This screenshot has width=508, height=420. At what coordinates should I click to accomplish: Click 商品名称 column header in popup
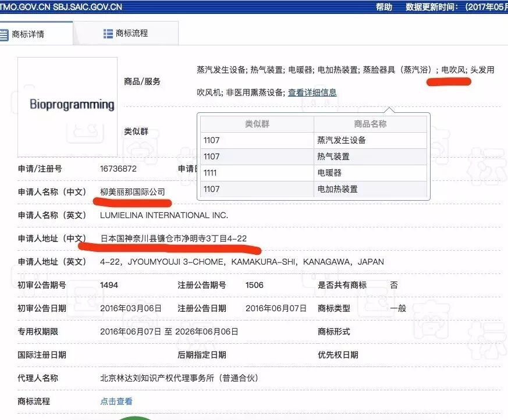pyautogui.click(x=370, y=124)
